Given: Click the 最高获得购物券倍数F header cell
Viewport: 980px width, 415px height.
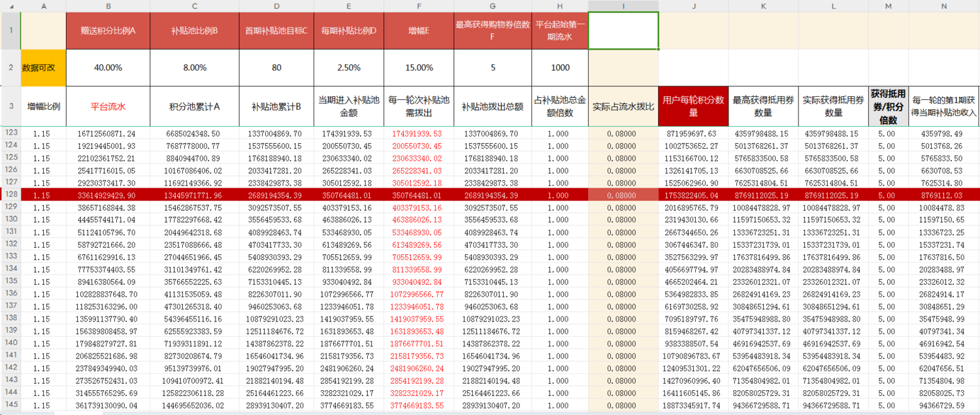Looking at the screenshot, I should point(493,30).
